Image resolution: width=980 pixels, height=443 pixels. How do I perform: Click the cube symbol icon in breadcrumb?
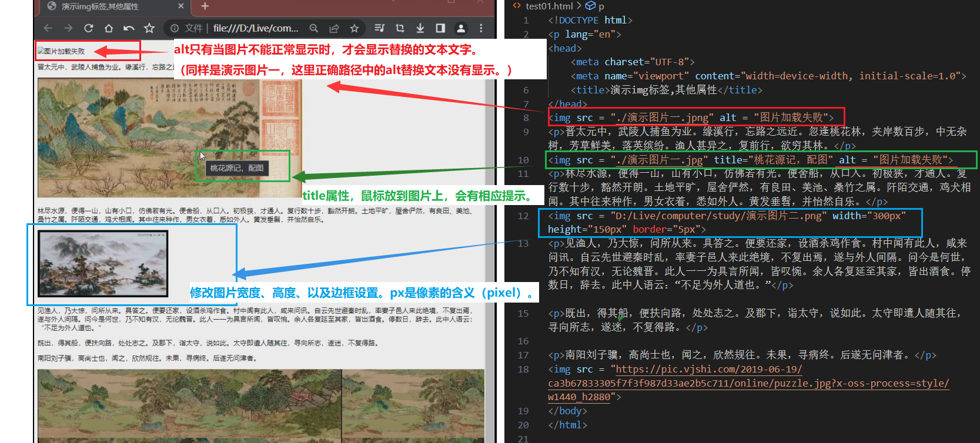click(x=590, y=6)
